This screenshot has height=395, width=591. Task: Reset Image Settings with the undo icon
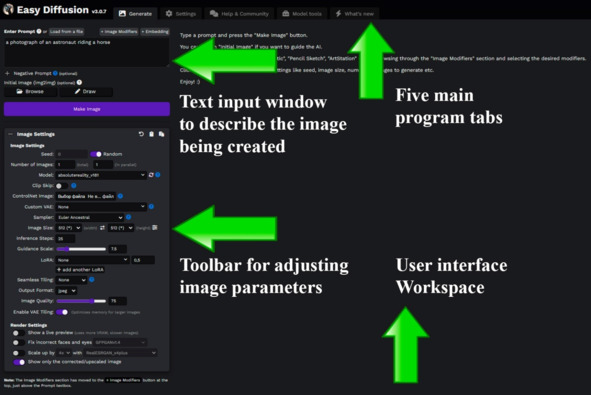click(141, 134)
